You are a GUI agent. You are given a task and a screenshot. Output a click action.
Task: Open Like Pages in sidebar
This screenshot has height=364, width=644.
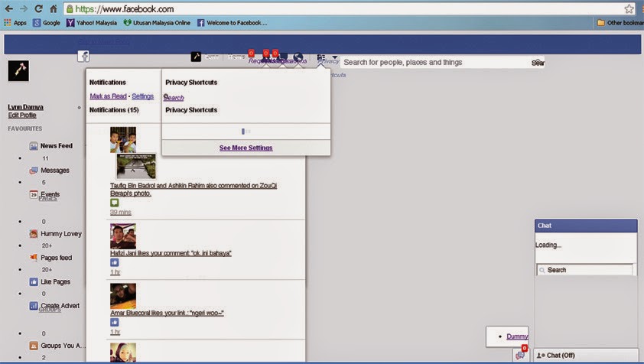55,282
